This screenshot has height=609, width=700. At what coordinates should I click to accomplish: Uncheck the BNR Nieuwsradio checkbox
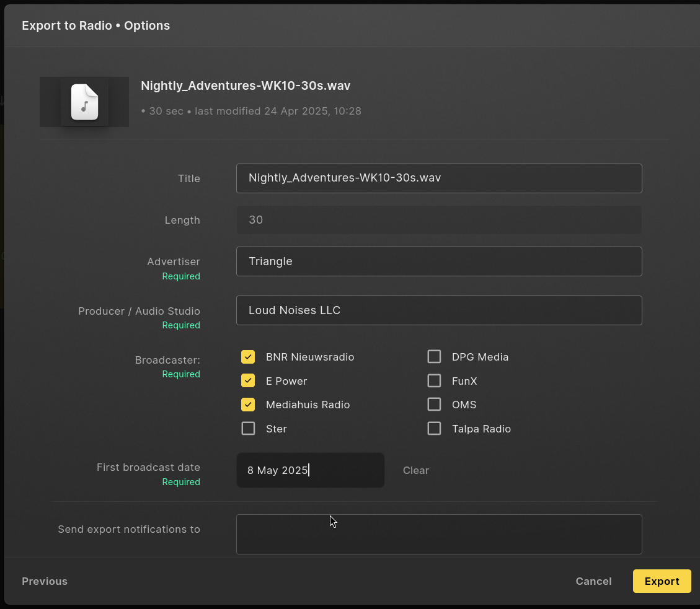click(x=248, y=357)
